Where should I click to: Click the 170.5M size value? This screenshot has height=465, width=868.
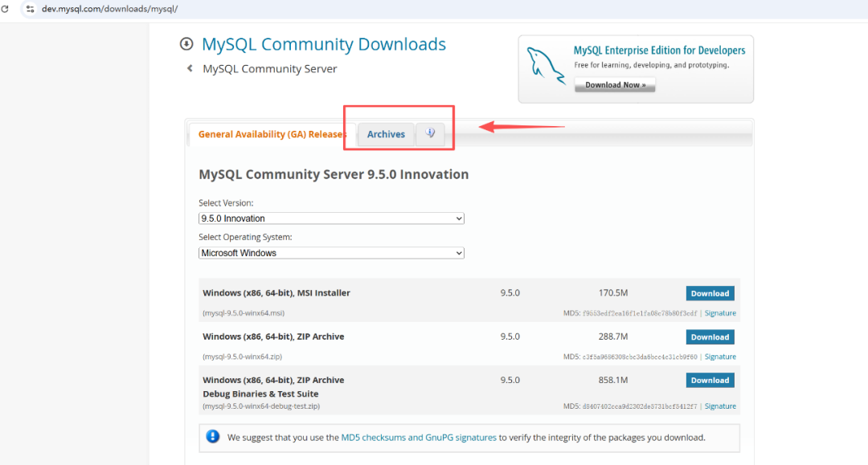[612, 293]
